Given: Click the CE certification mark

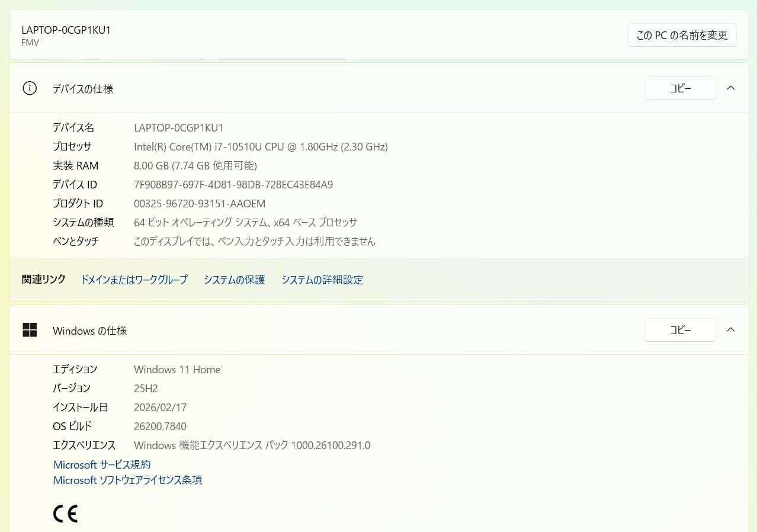Looking at the screenshot, I should point(65,513).
